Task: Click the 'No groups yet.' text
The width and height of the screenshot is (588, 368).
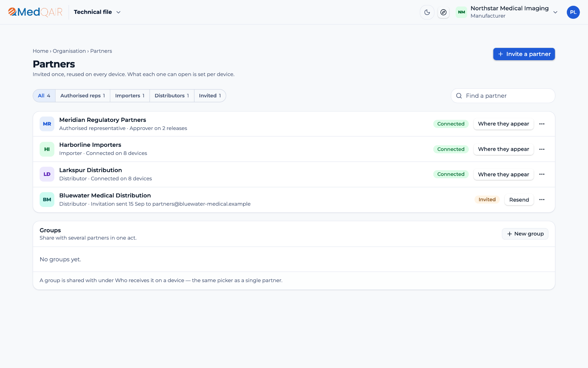Action: [x=60, y=260]
